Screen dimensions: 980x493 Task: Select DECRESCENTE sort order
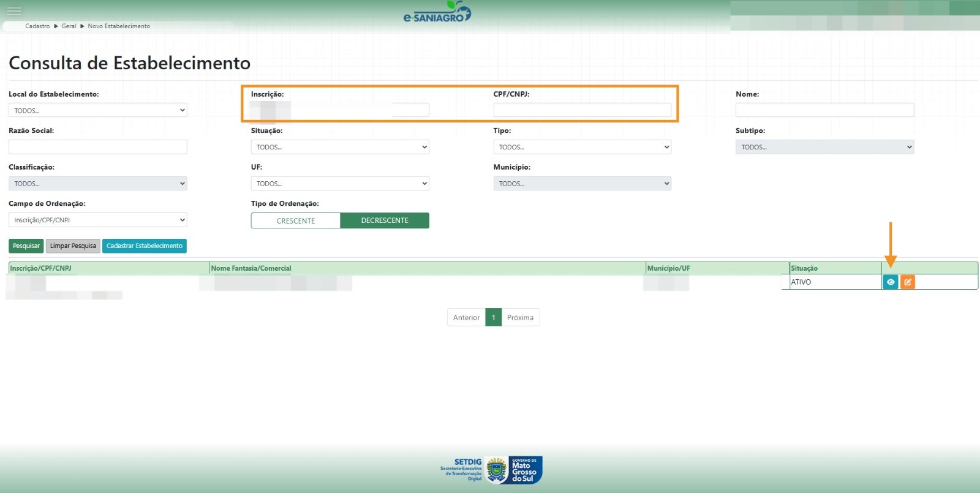(x=385, y=220)
